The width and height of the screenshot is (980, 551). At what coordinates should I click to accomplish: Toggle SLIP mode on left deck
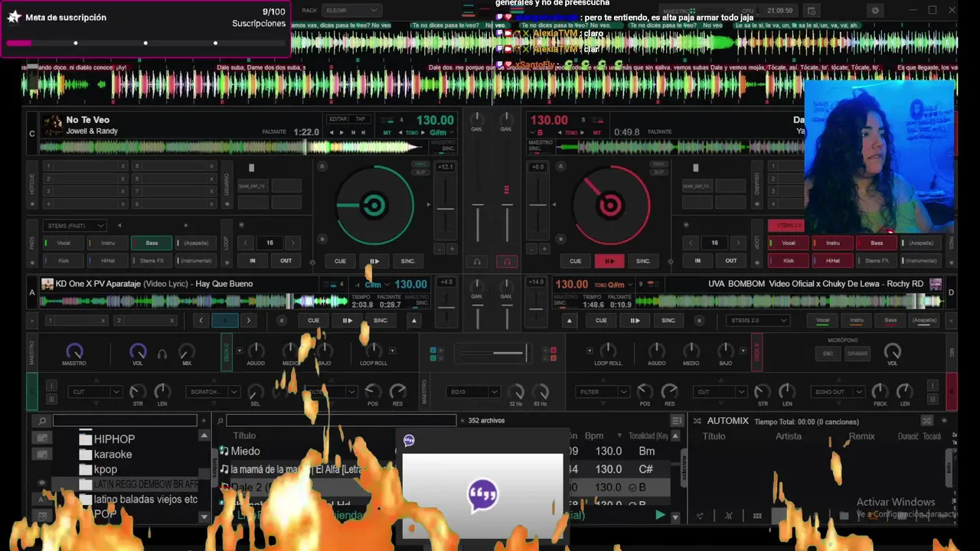pos(420,171)
